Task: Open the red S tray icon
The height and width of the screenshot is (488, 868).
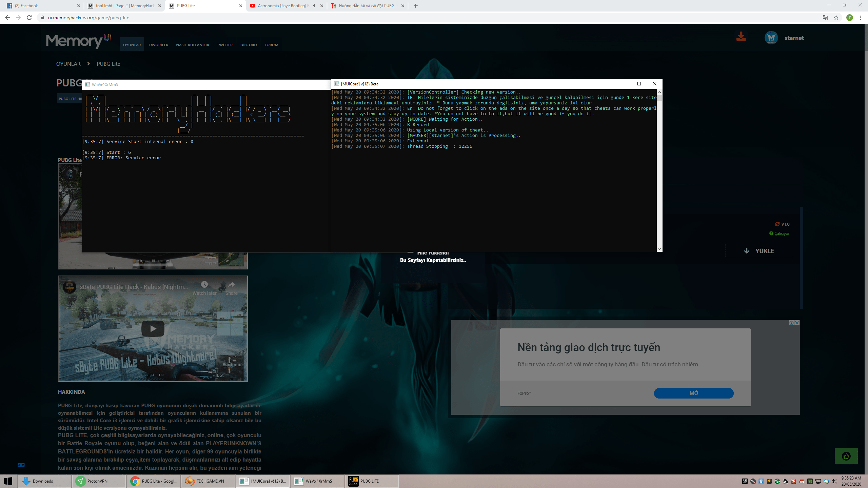Action: pyautogui.click(x=794, y=481)
